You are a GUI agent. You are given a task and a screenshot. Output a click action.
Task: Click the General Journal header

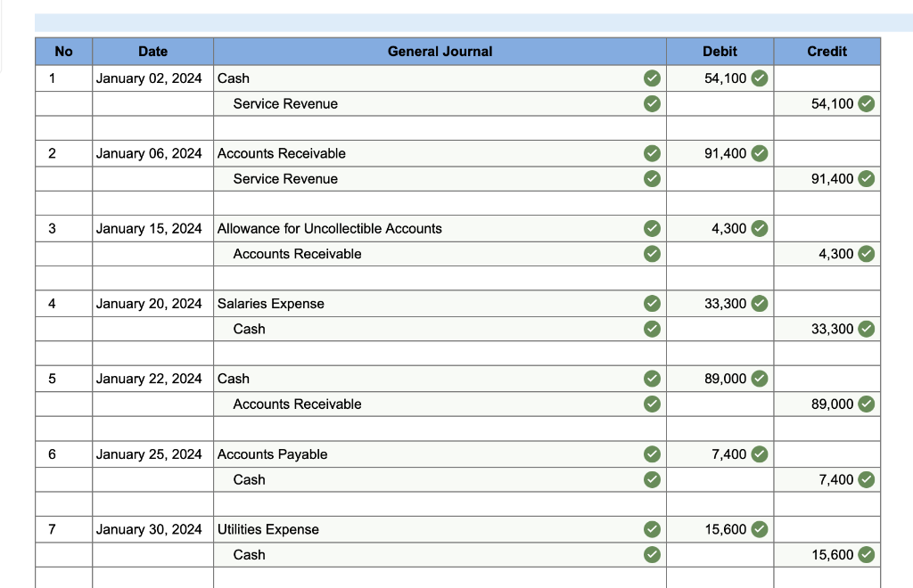tap(440, 52)
